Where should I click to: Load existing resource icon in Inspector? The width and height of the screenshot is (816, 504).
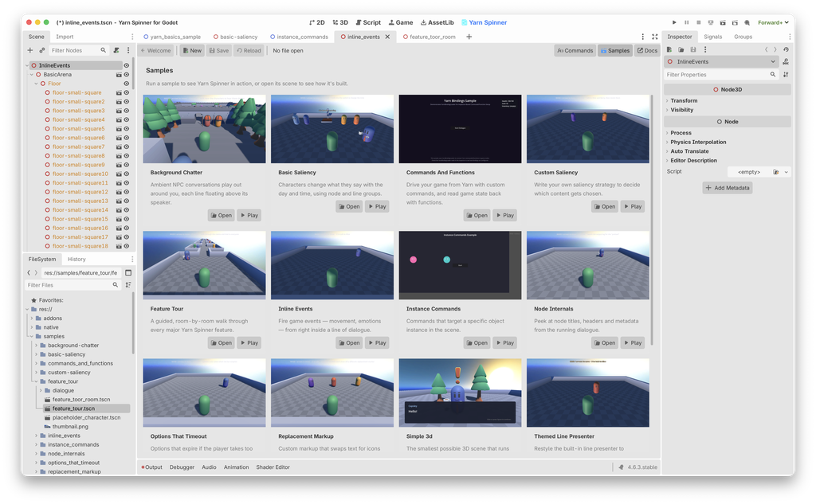681,49
